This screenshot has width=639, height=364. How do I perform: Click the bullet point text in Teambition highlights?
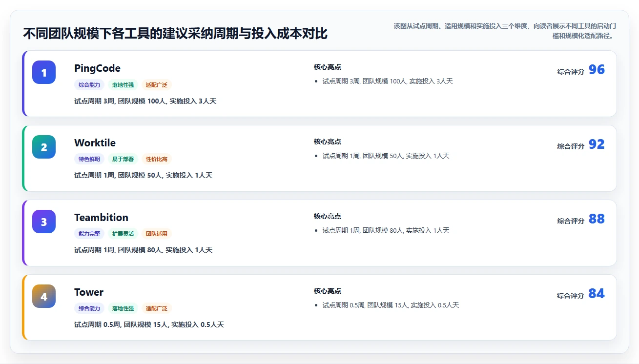tap(386, 230)
